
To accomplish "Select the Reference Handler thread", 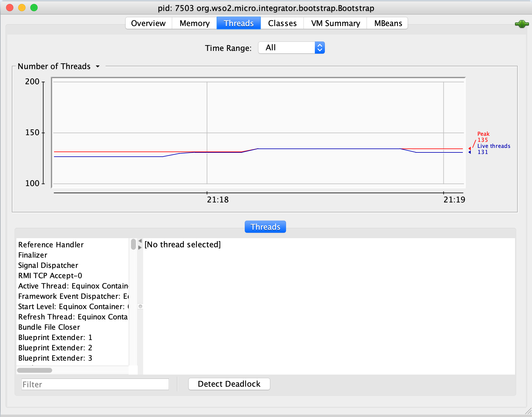I will pos(51,245).
